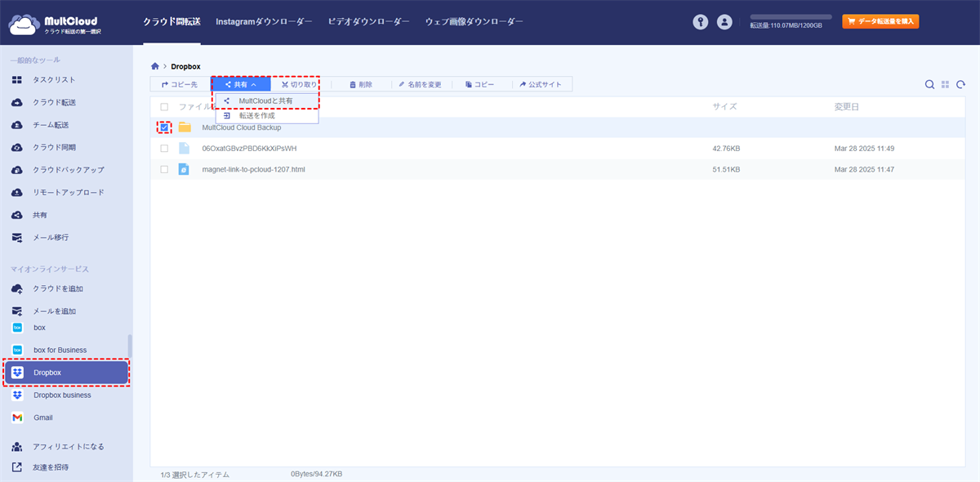Image resolution: width=980 pixels, height=482 pixels.
Task: Open the Instagramダウンローダー tab
Action: tap(264, 22)
